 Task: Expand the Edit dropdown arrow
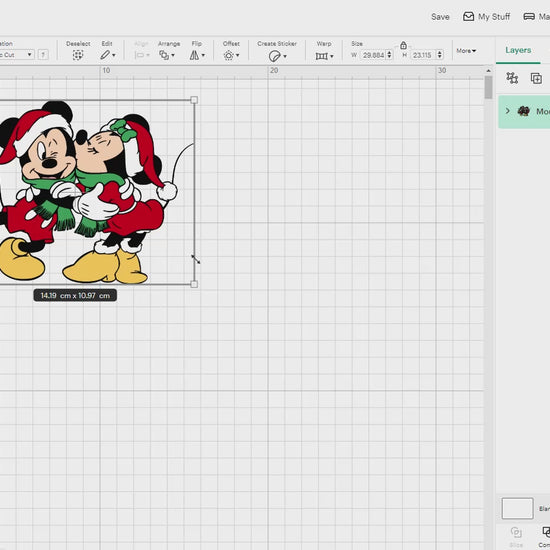[x=114, y=55]
